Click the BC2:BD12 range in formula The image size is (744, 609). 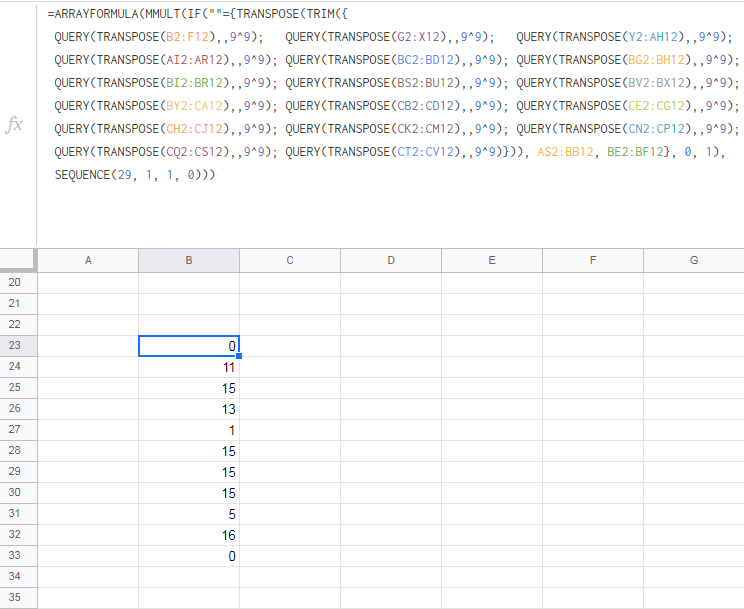(x=426, y=60)
